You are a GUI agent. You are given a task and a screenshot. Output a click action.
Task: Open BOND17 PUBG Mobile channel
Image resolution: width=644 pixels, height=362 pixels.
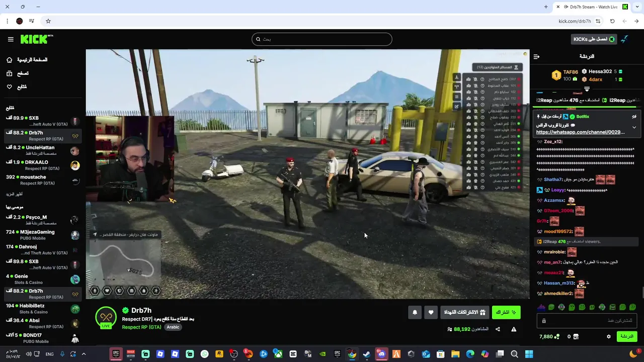tap(42, 338)
